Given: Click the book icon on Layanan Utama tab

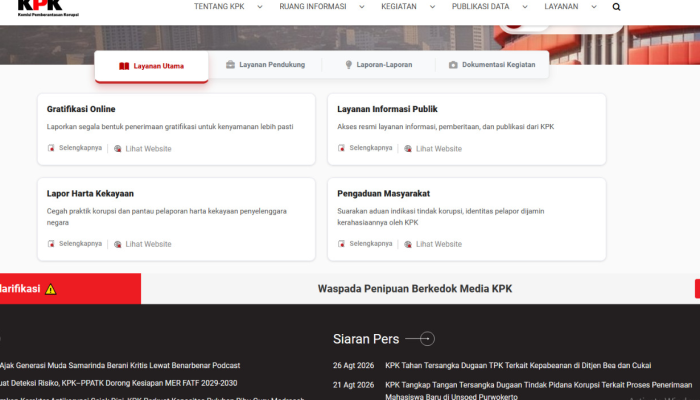Looking at the screenshot, I should 124,66.
